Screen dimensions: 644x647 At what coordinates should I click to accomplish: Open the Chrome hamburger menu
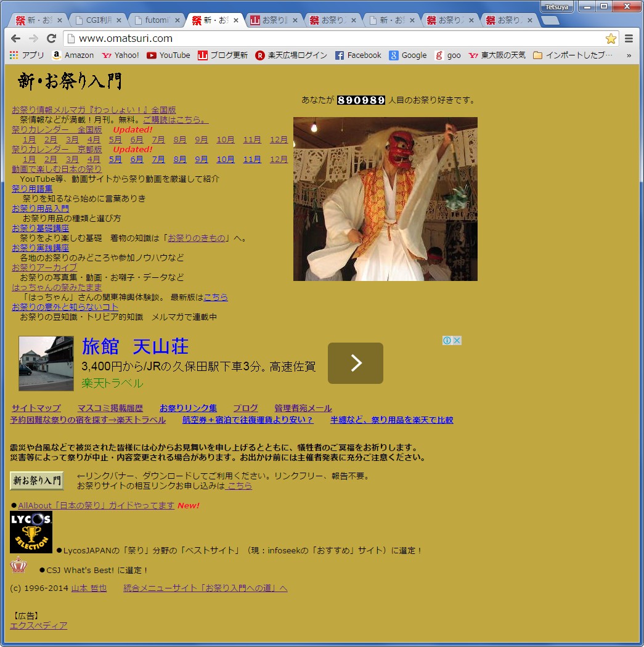[x=629, y=38]
